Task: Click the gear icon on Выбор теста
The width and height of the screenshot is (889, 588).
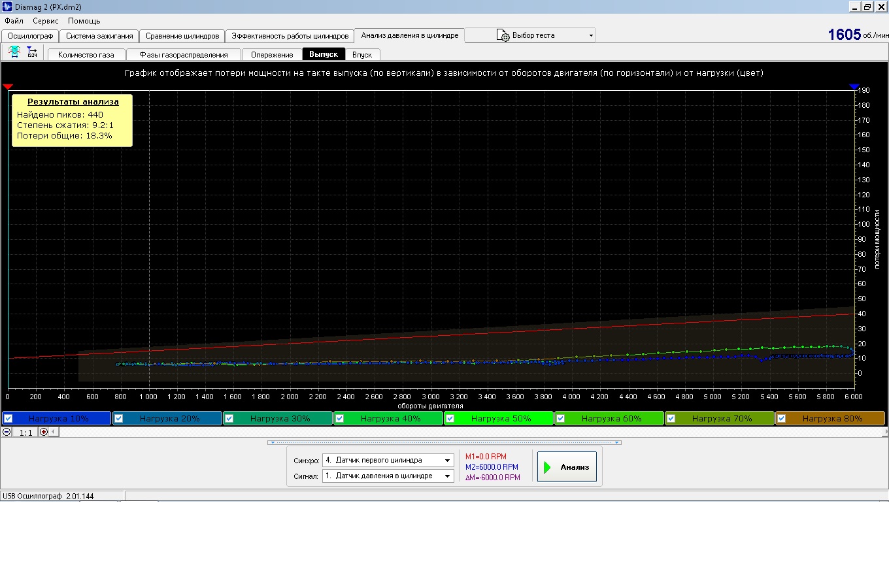Action: click(x=503, y=35)
